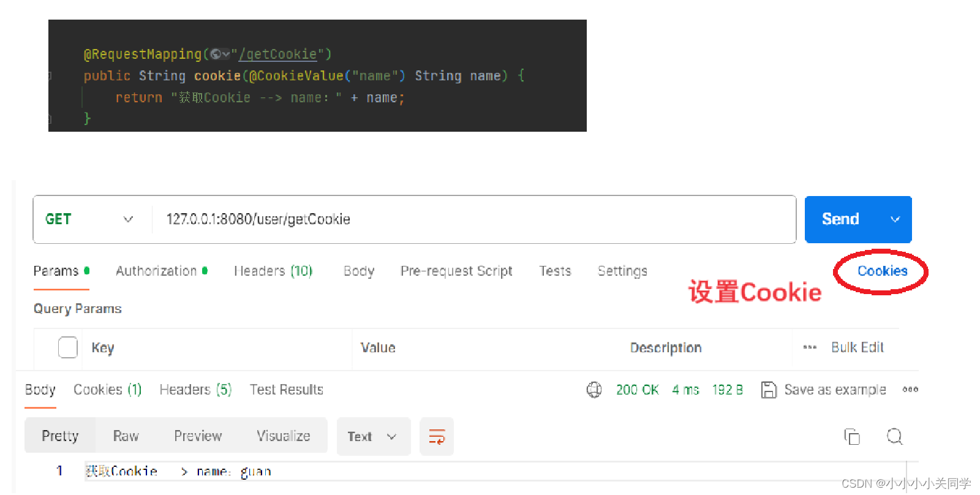The width and height of the screenshot is (980, 495).
Task: Switch to the request Body tab
Action: [x=359, y=271]
